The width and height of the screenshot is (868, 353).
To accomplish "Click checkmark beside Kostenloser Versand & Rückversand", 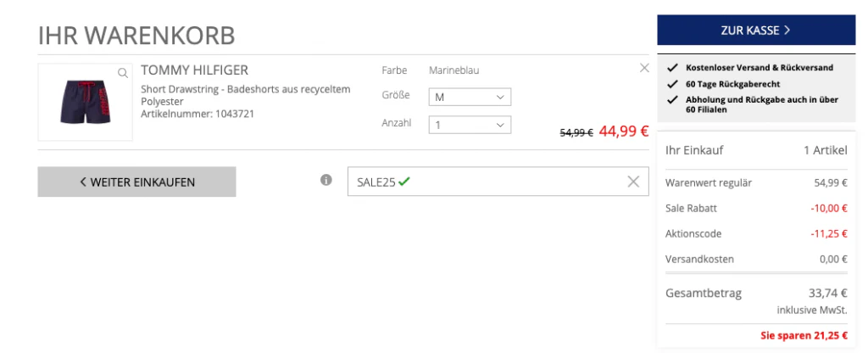I will [x=672, y=68].
